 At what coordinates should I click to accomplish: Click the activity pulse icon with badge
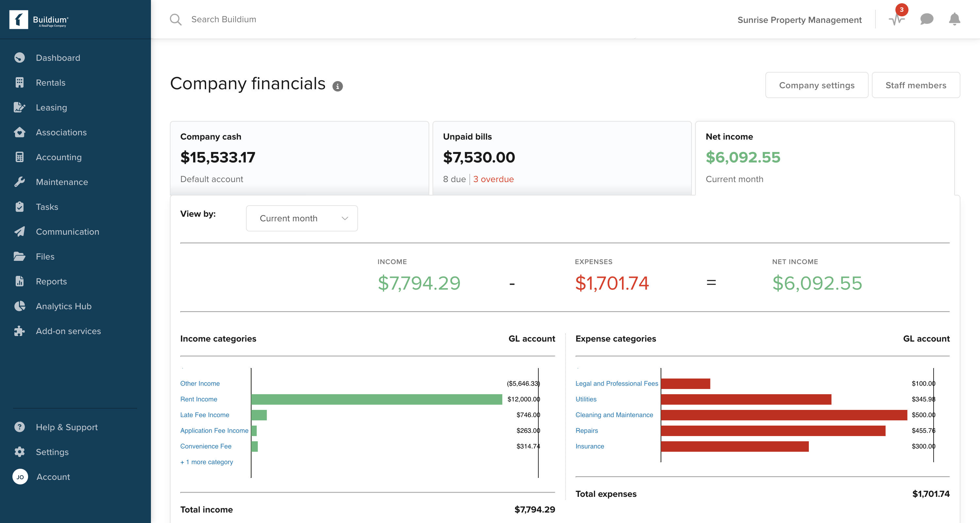[x=896, y=19]
